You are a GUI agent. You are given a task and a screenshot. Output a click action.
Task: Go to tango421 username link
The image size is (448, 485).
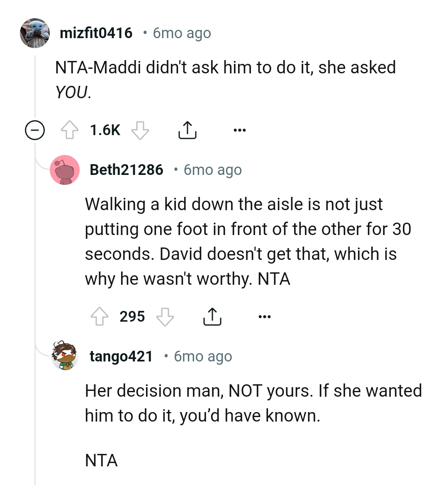click(121, 356)
